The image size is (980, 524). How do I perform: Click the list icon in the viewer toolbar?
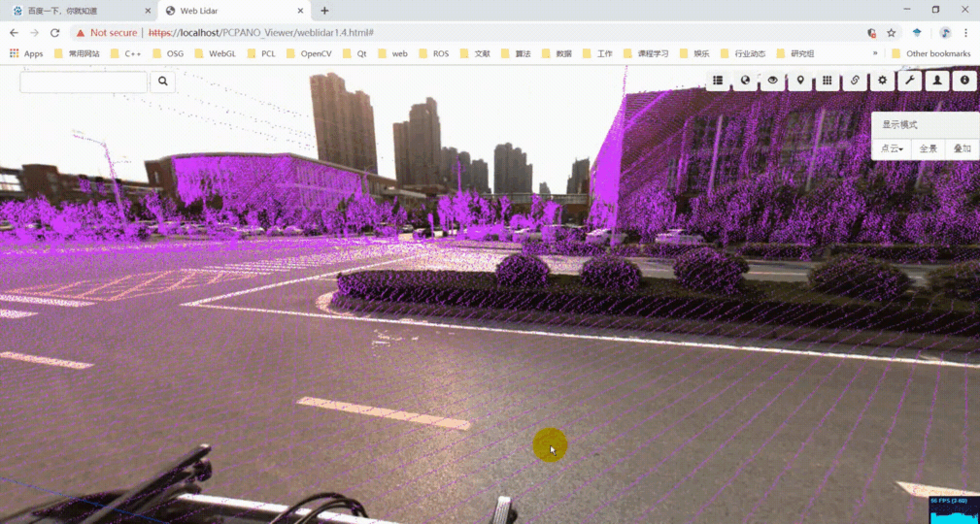718,81
